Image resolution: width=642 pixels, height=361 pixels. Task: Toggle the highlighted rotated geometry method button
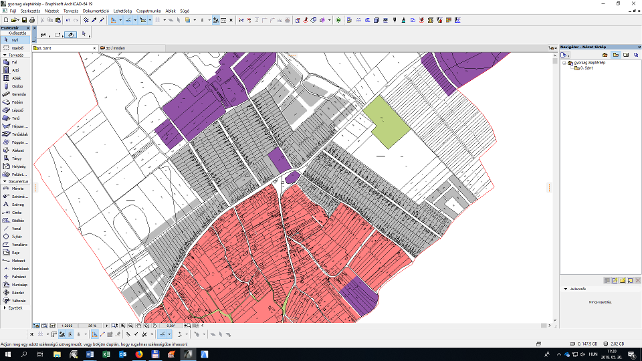[70, 35]
